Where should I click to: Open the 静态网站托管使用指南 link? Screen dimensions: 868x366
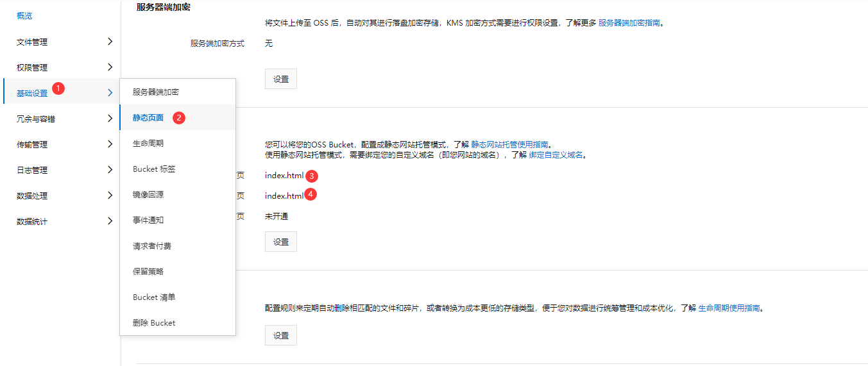click(509, 145)
